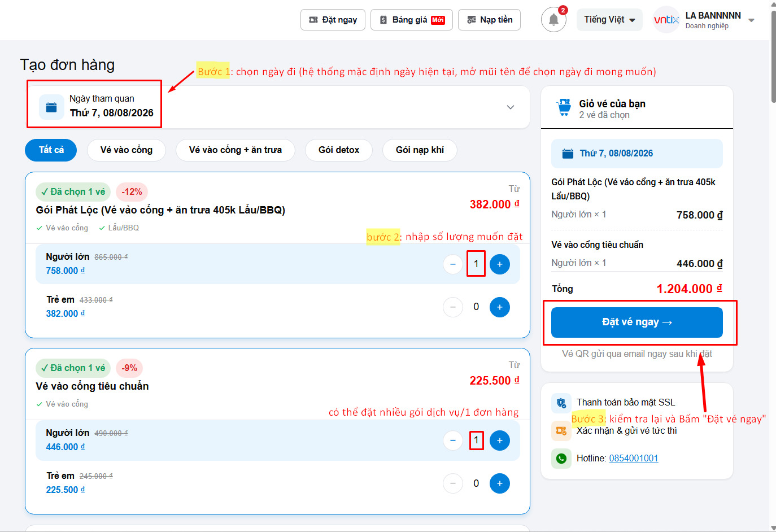Increase Trẻ em quantity for Vé vào cổng tiêu chuẩn
The width and height of the screenshot is (776, 532).
(500, 483)
